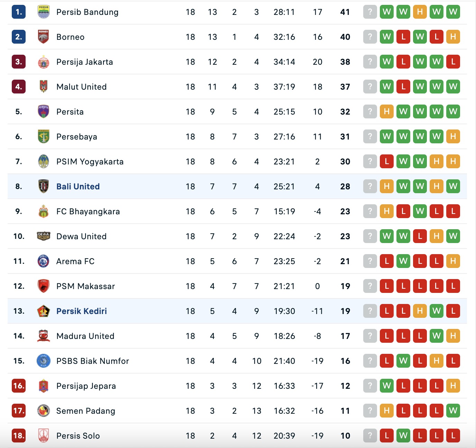Select the Arema FC club logo
This screenshot has height=448, width=476.
coord(44,261)
